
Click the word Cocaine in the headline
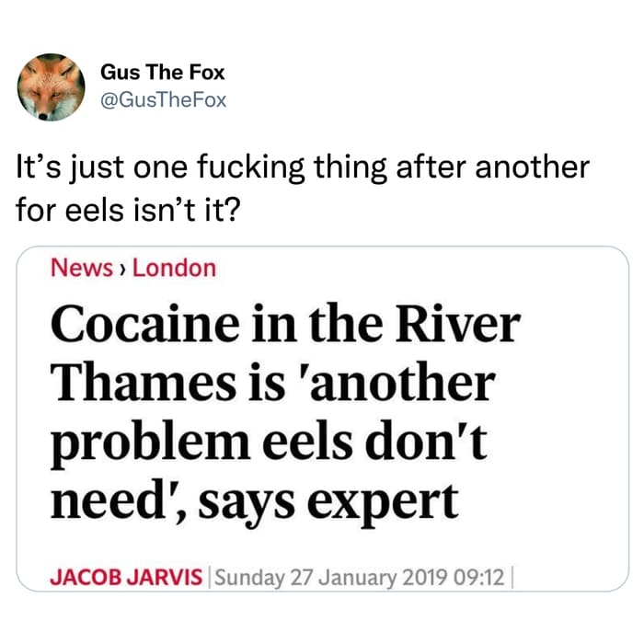coord(145,324)
